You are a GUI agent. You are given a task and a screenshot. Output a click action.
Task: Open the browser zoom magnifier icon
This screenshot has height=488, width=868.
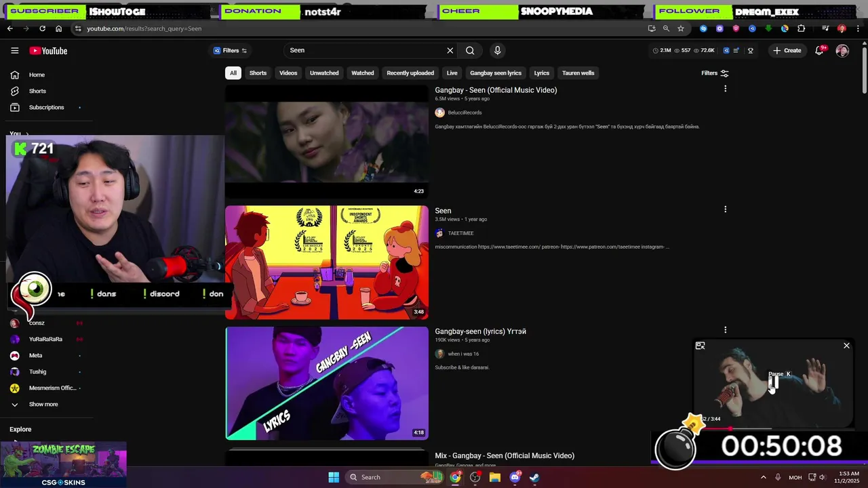tap(666, 28)
